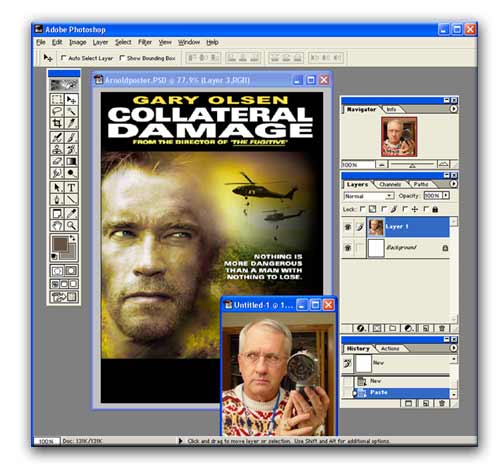This screenshot has width=500, height=476.
Task: Check the lock image pixels brush box
Action: click(384, 209)
